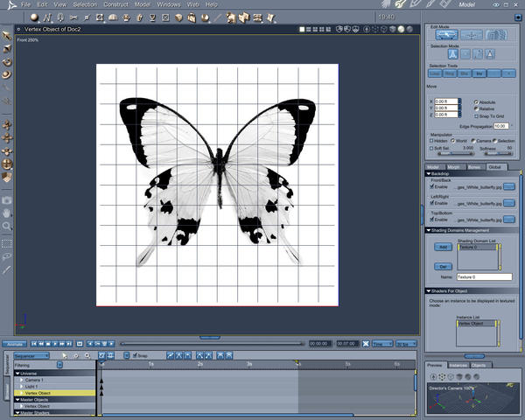Open the File menu
This screenshot has width=525, height=420.
coord(25,4)
